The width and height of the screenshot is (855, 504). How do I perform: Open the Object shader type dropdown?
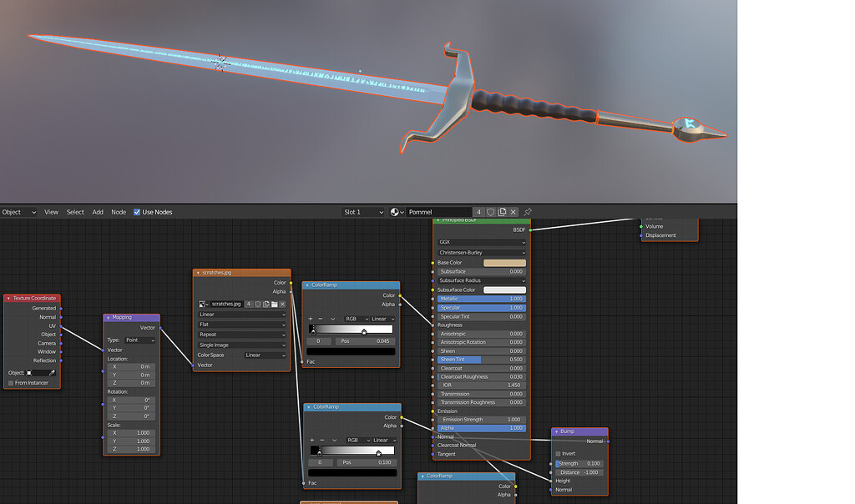[18, 212]
